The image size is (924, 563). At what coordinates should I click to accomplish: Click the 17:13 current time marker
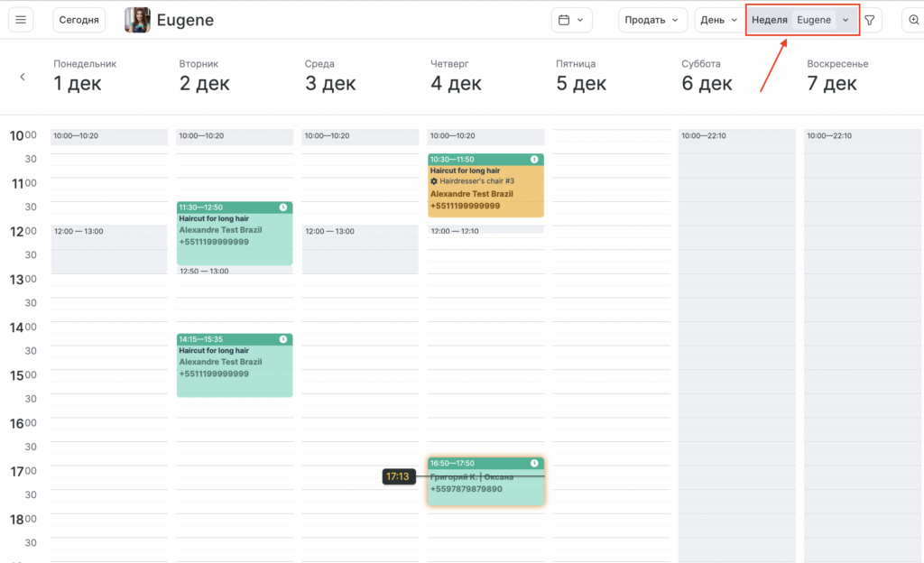click(398, 476)
